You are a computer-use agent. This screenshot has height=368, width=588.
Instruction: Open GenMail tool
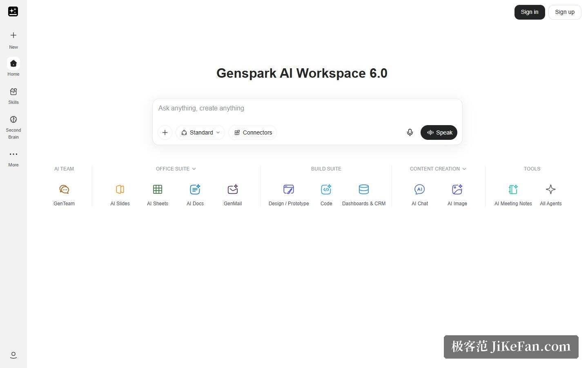click(x=233, y=195)
